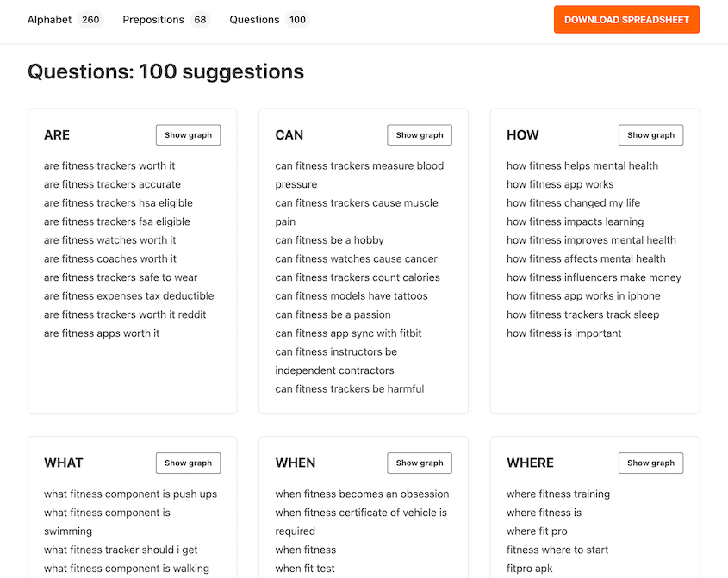Click 'what fitness component is push ups'
728x578 pixels.
click(130, 494)
